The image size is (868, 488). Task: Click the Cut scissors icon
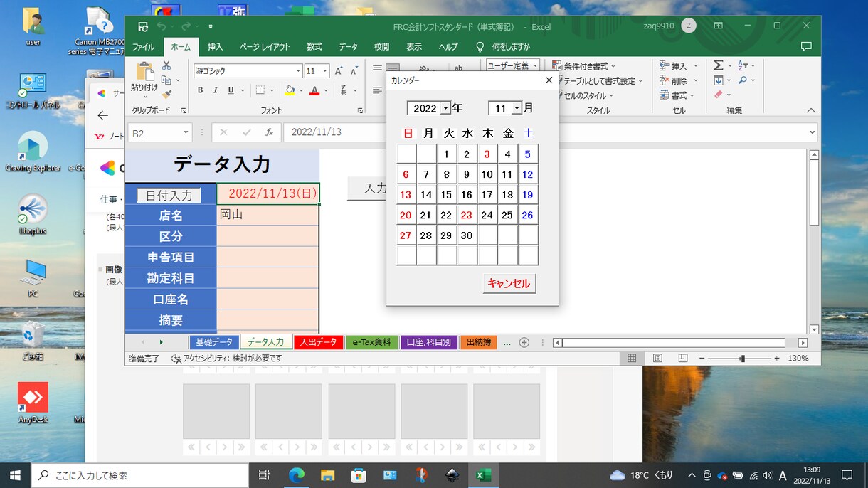166,65
